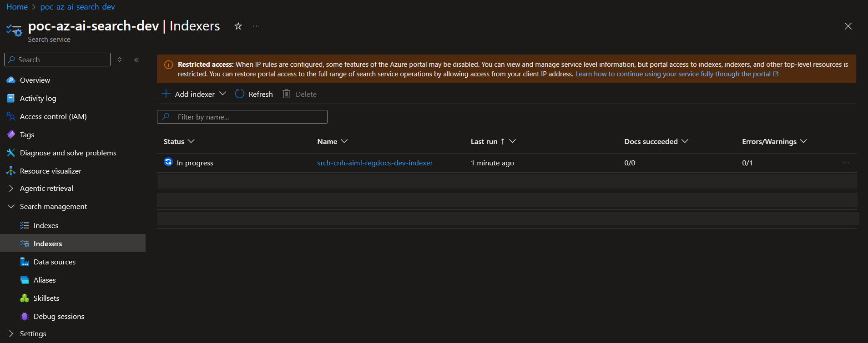
Task: Focus the Filter by name input field
Action: click(242, 117)
